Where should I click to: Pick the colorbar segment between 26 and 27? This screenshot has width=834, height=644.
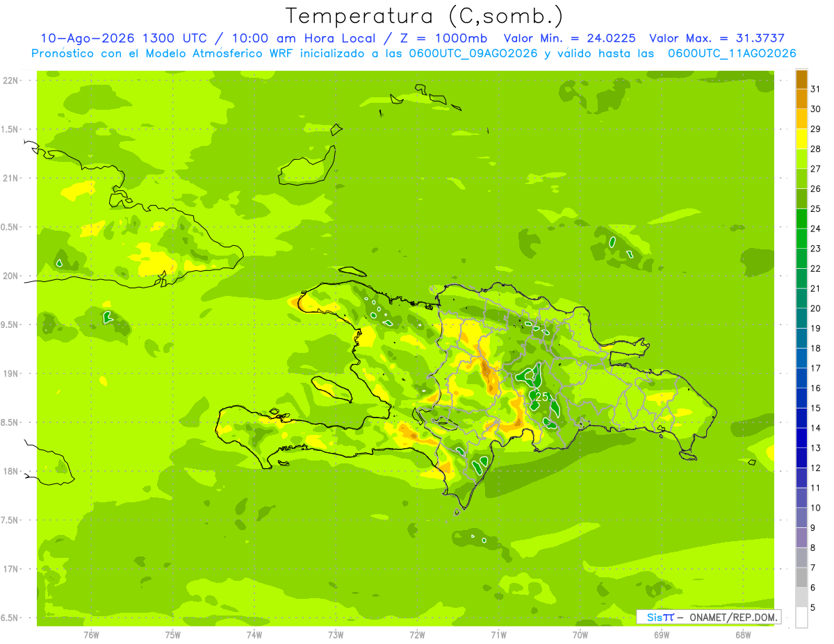[x=801, y=179]
